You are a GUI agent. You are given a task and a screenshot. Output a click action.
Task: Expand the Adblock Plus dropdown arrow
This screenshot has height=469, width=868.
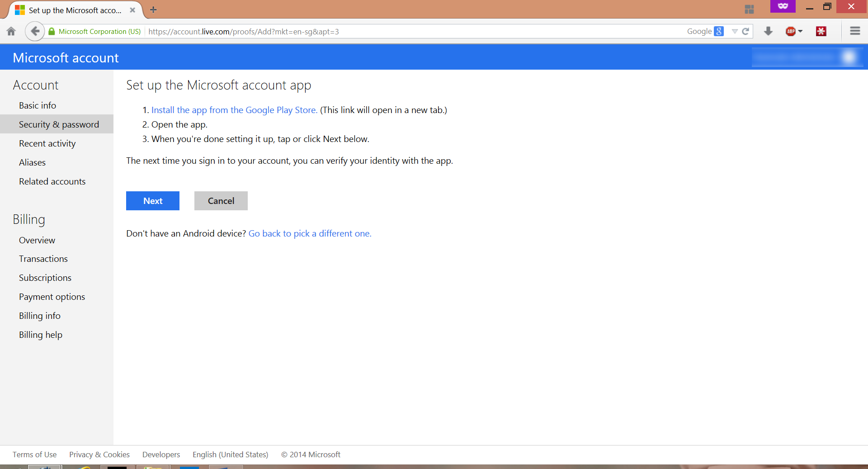pyautogui.click(x=800, y=31)
